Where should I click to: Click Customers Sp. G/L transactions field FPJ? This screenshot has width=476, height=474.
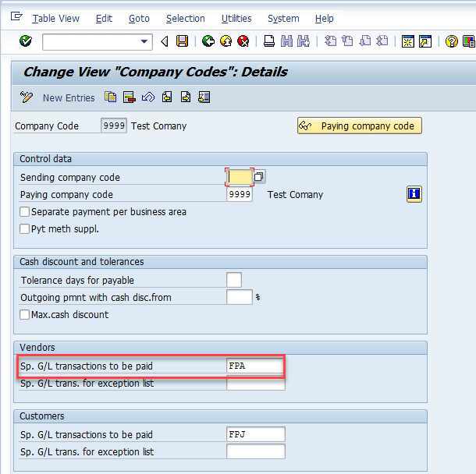(255, 434)
